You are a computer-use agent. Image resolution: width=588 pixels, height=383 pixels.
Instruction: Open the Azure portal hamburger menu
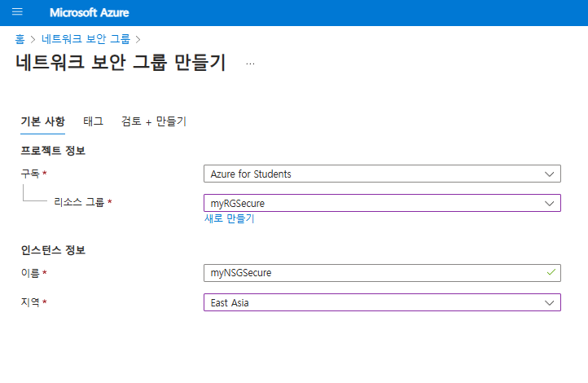(18, 13)
